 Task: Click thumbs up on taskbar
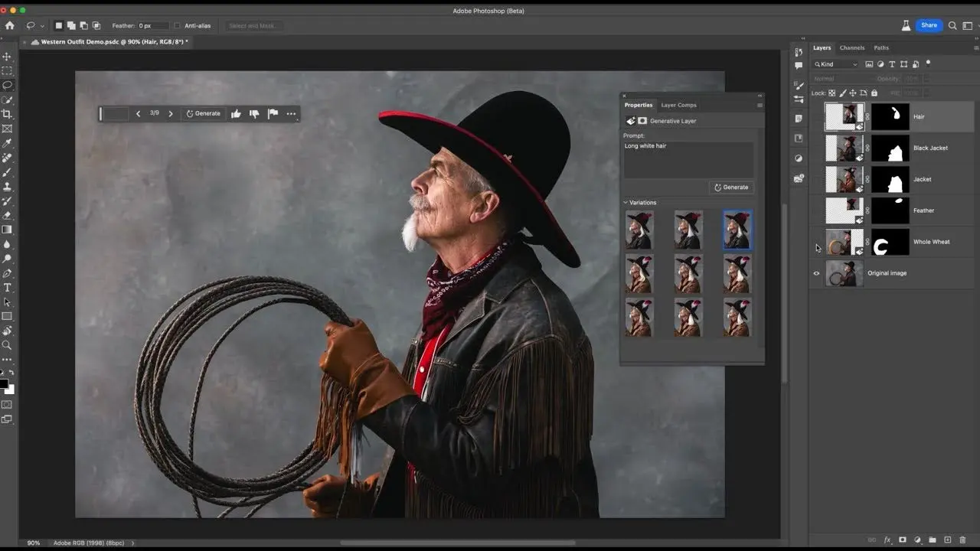click(x=236, y=113)
